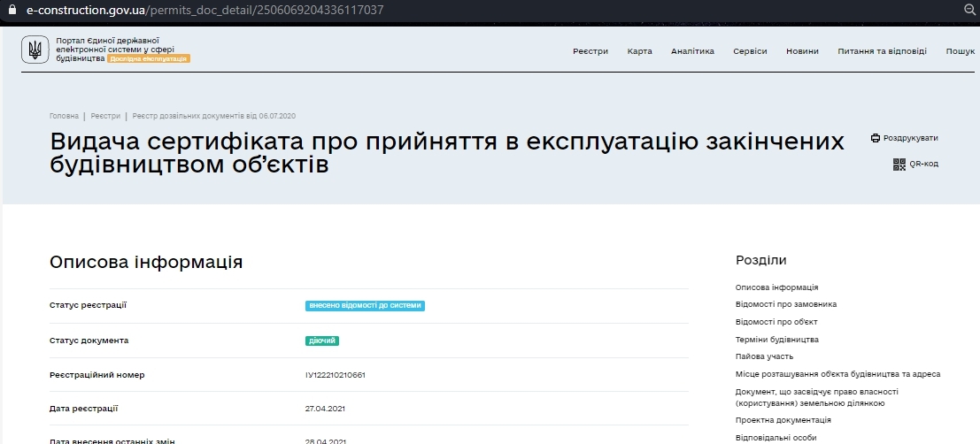Jump to Місце розташування об'єкта section
Screen dimensions: 980x444
pyautogui.click(x=838, y=374)
